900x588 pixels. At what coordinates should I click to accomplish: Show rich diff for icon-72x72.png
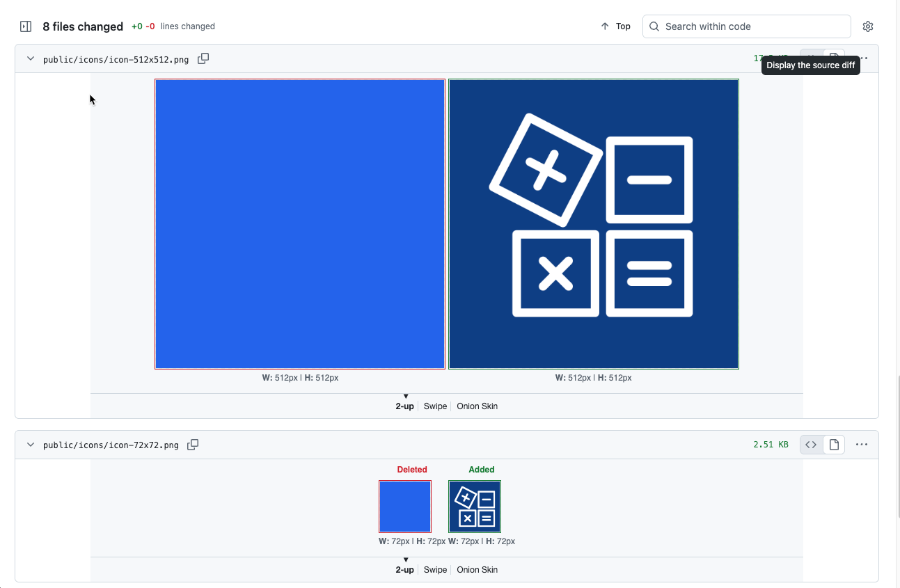[x=834, y=445]
